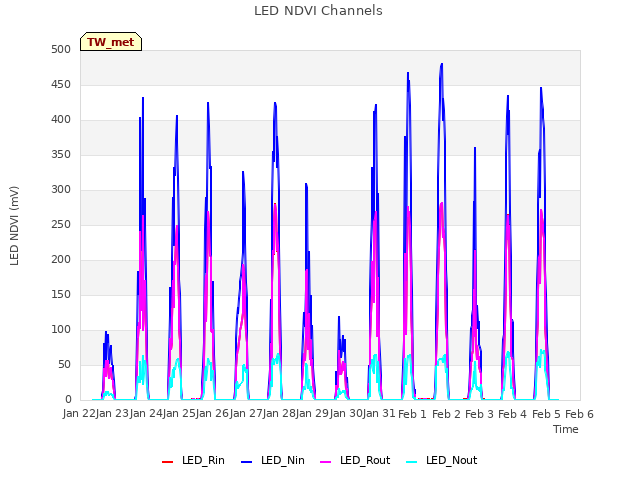Click the 150 y-axis tick label
The height and width of the screenshot is (480, 640).
coord(61,294)
